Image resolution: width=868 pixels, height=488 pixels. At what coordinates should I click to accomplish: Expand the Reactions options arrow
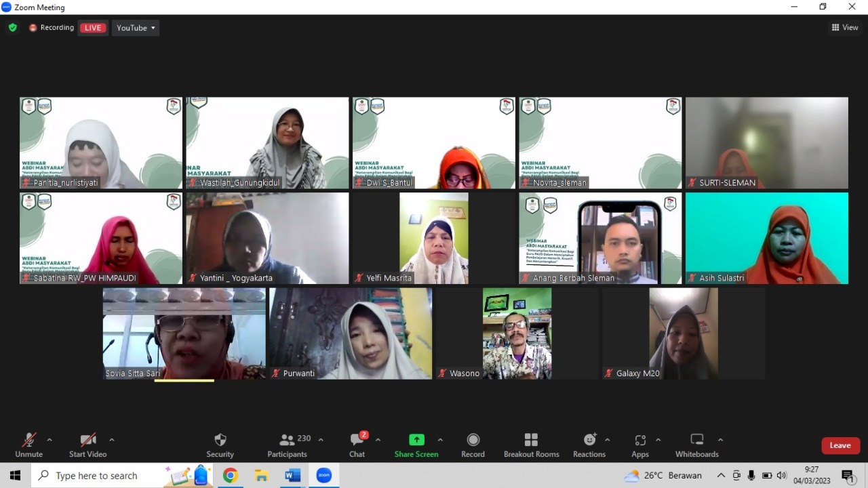click(607, 440)
